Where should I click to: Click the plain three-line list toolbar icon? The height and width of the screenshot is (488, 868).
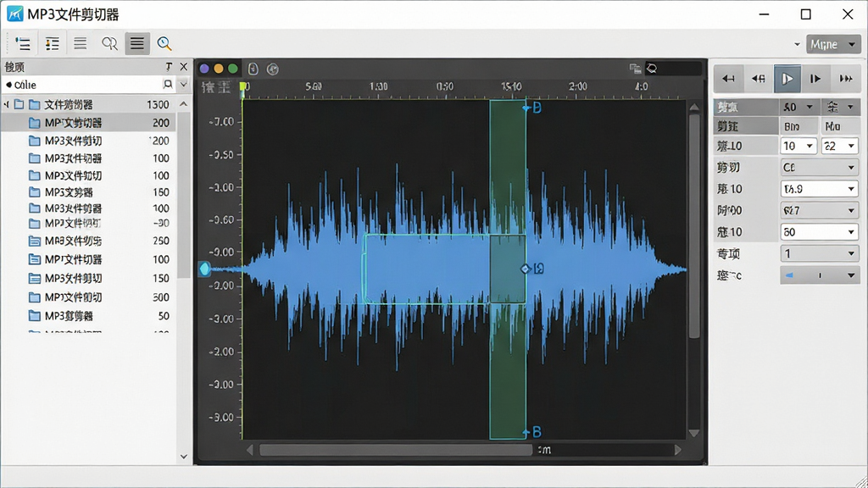pos(81,43)
